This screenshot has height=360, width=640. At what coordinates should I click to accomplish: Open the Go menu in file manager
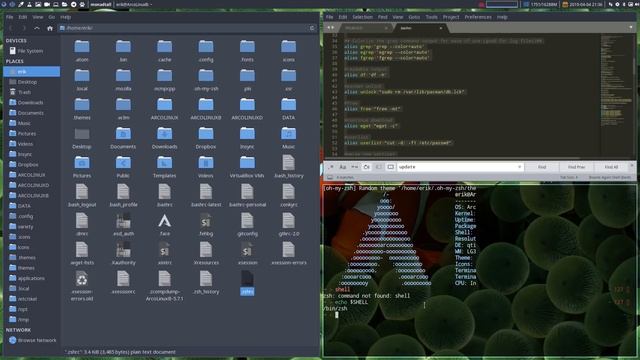click(x=51, y=17)
